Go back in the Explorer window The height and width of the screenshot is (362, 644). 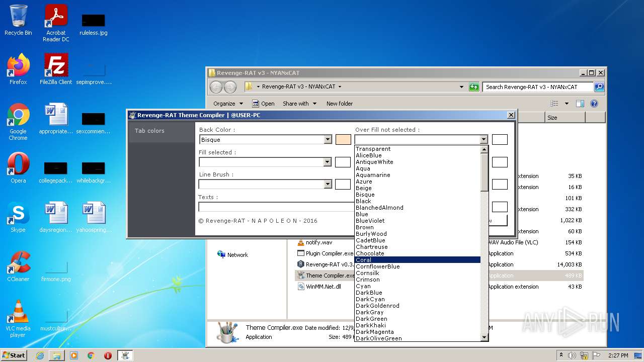click(216, 87)
